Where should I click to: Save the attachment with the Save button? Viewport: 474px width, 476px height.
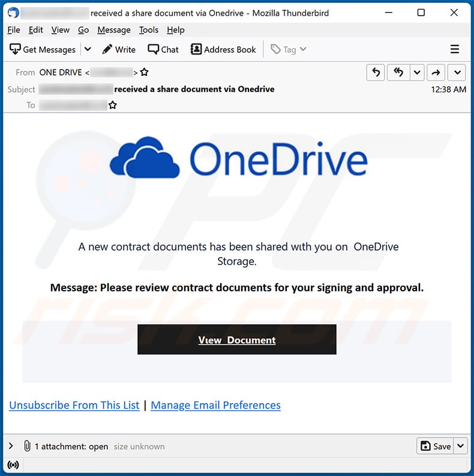[x=435, y=446]
